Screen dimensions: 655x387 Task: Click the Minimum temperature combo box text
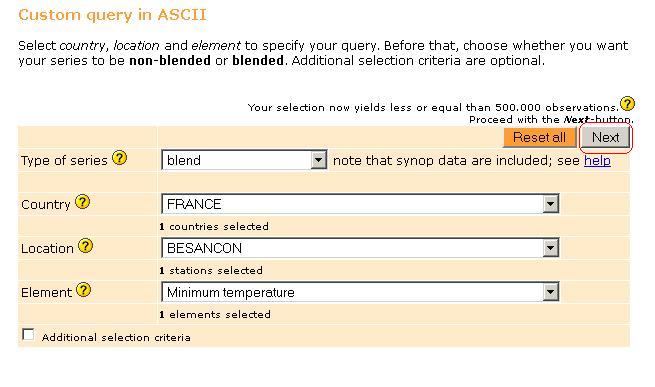click(x=231, y=292)
